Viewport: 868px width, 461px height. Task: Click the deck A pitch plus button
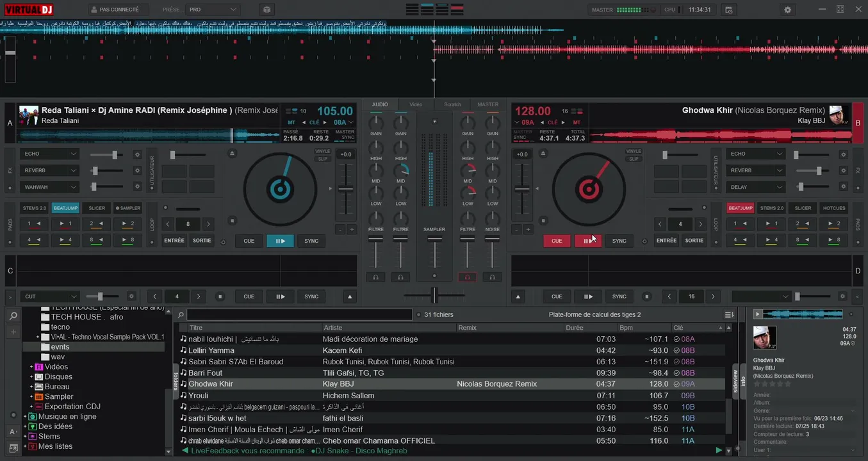tap(352, 229)
